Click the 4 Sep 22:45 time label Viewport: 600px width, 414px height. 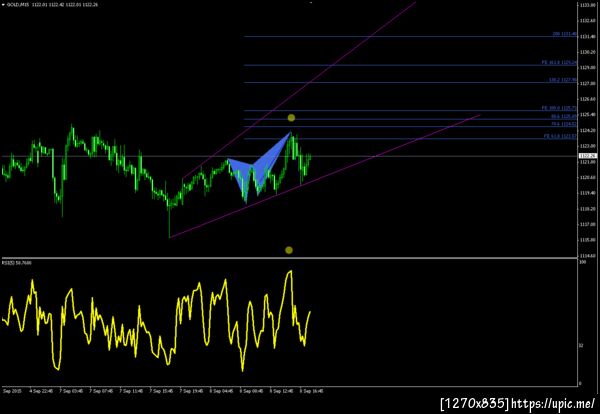point(42,391)
